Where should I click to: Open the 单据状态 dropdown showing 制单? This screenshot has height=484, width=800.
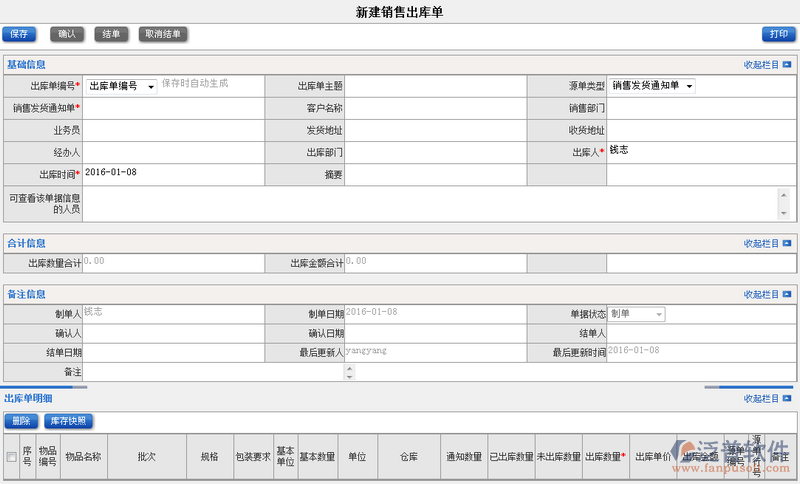(637, 314)
